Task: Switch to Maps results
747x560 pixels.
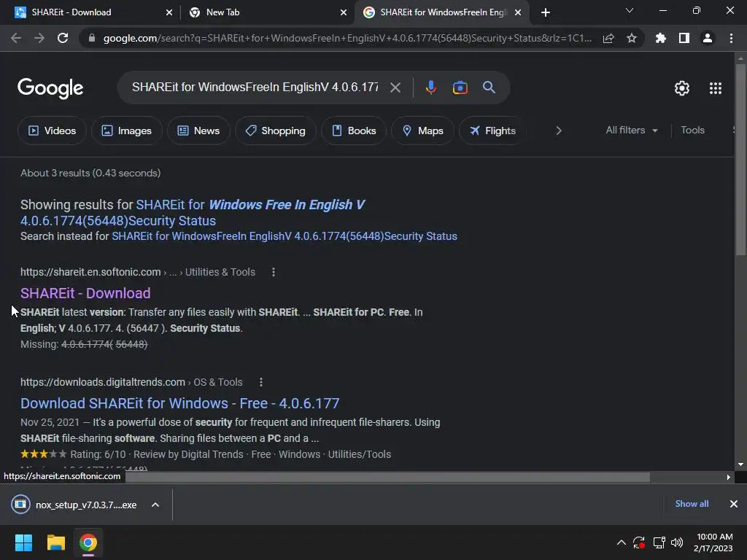Action: pos(422,131)
